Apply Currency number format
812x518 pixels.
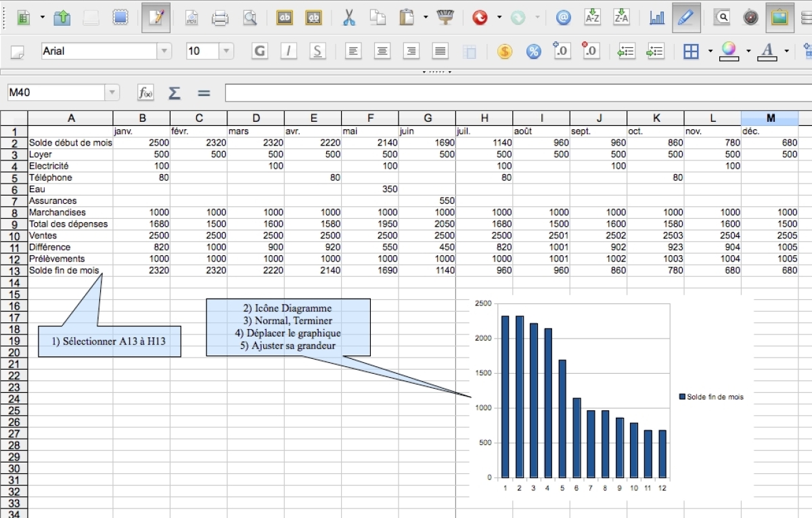(x=504, y=51)
